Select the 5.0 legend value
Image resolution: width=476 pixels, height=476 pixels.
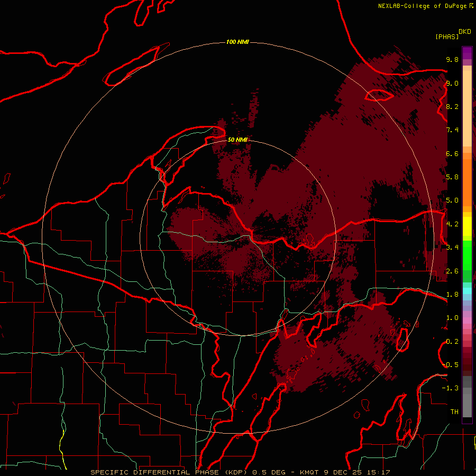tap(452, 200)
